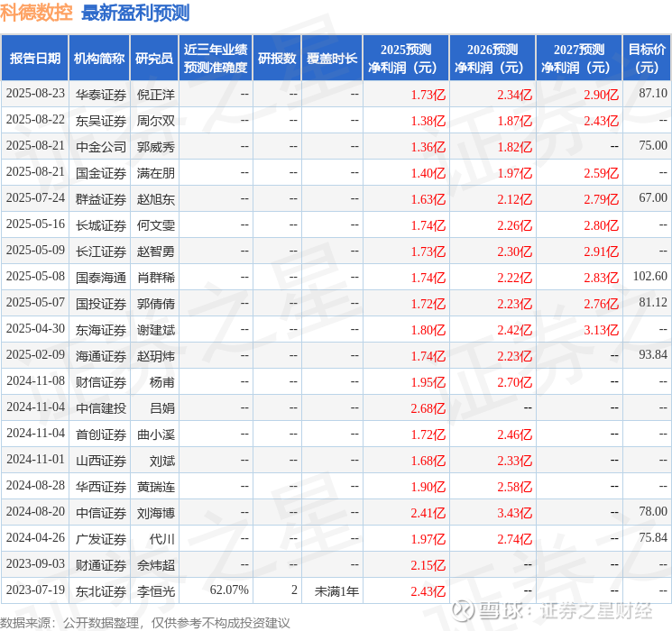Screen dimensions: 672x631
Task: Select institution cell 海通证券
Action: (101, 356)
